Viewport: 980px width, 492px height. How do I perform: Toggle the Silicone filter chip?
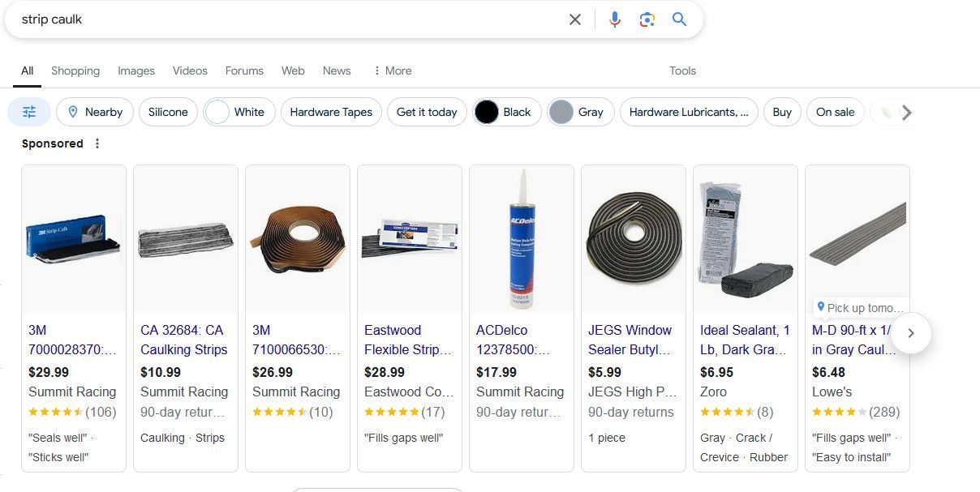[x=168, y=112]
